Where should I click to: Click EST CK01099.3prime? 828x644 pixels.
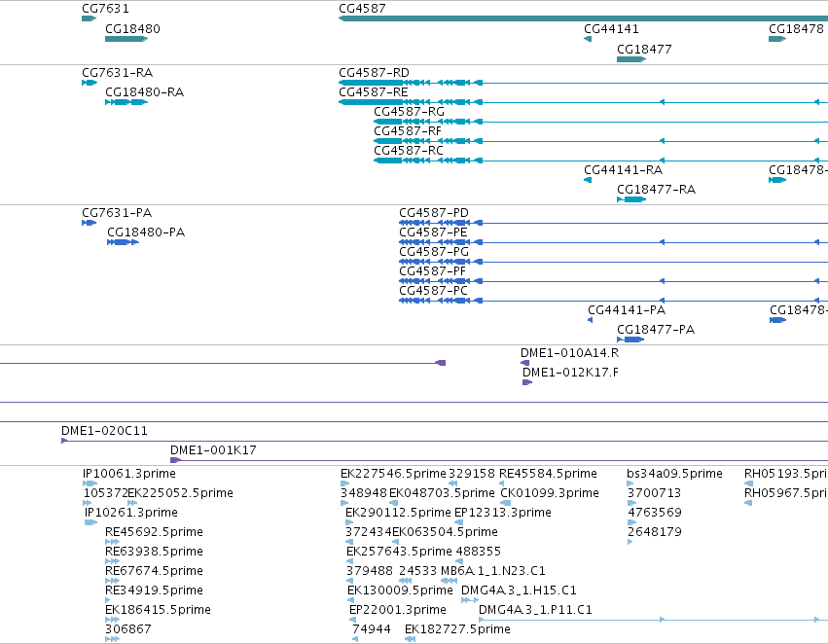[550, 493]
